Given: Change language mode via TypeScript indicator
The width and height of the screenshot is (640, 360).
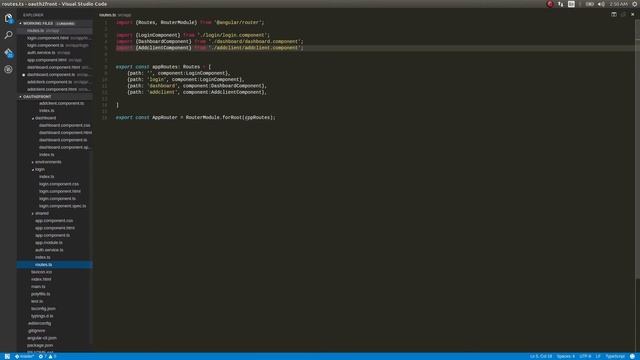Looking at the screenshot, I should [615, 356].
